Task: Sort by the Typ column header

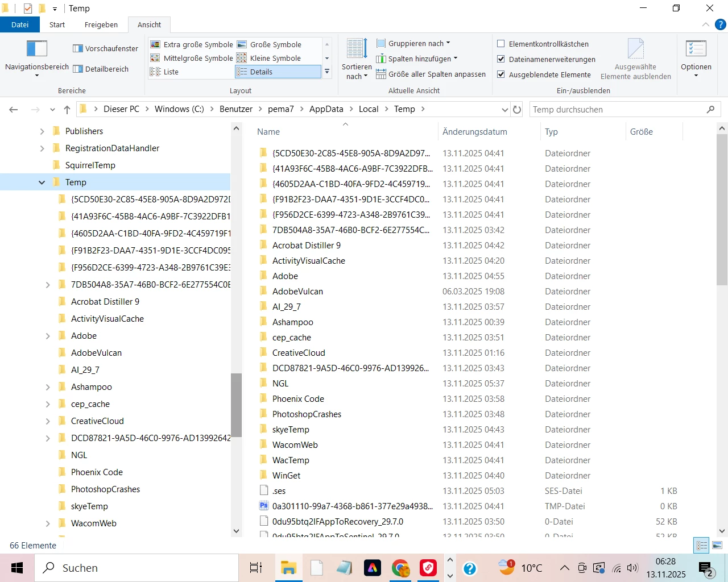Action: tap(582, 131)
